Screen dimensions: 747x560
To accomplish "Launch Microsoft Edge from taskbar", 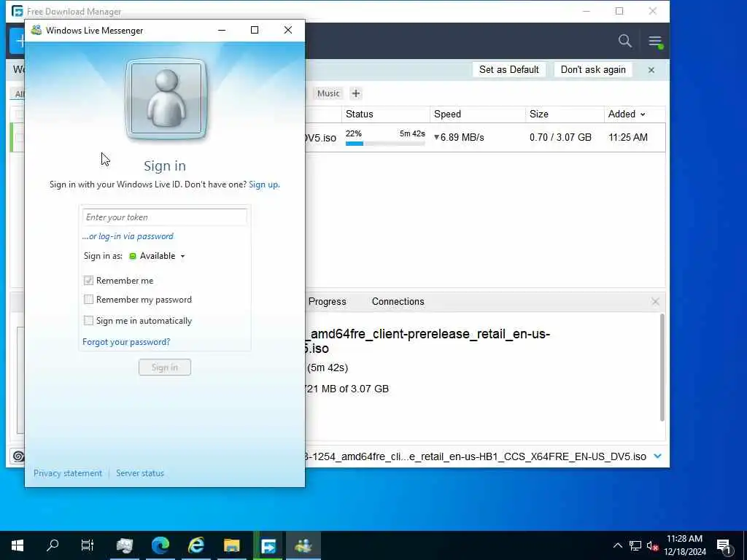I will click(160, 545).
